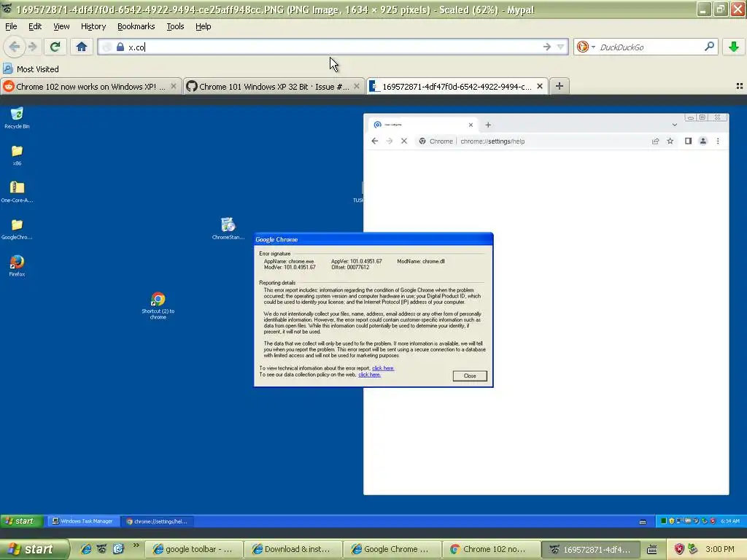
Task: Reload the current page
Action: [x=55, y=47]
